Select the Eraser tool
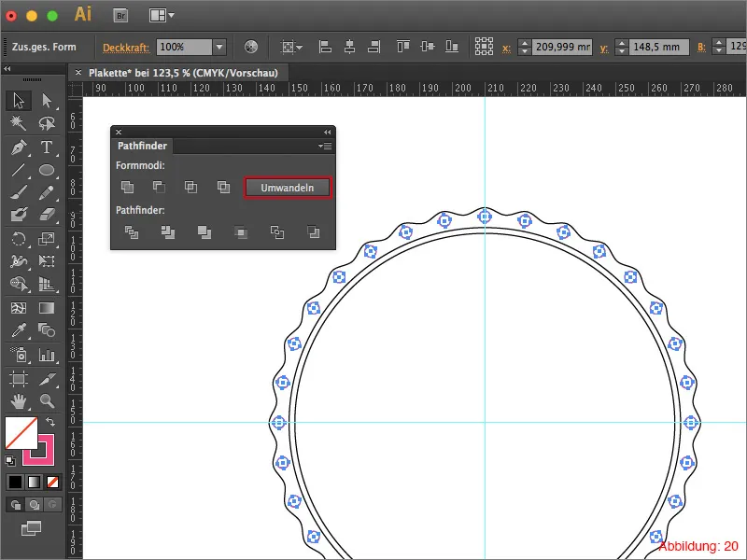 (x=47, y=215)
